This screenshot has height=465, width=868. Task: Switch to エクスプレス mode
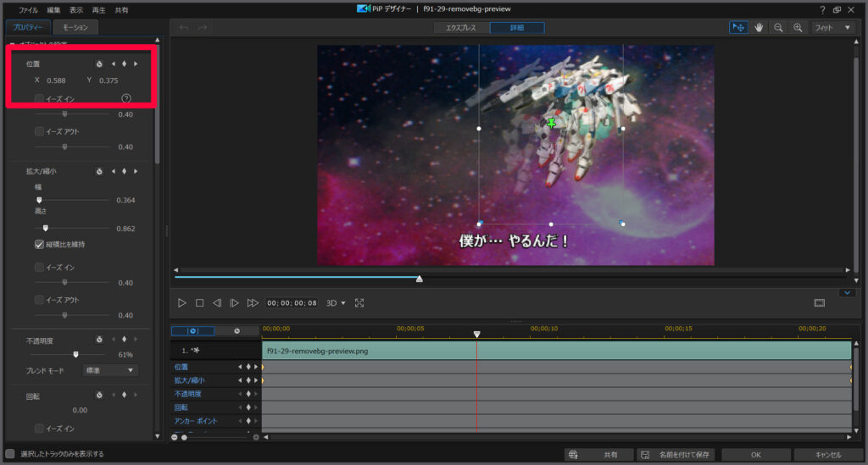pyautogui.click(x=461, y=28)
